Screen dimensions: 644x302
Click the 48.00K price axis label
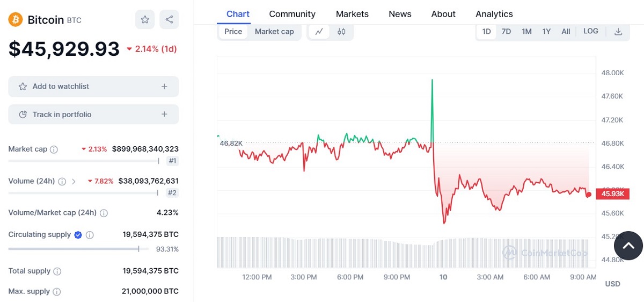click(x=612, y=73)
